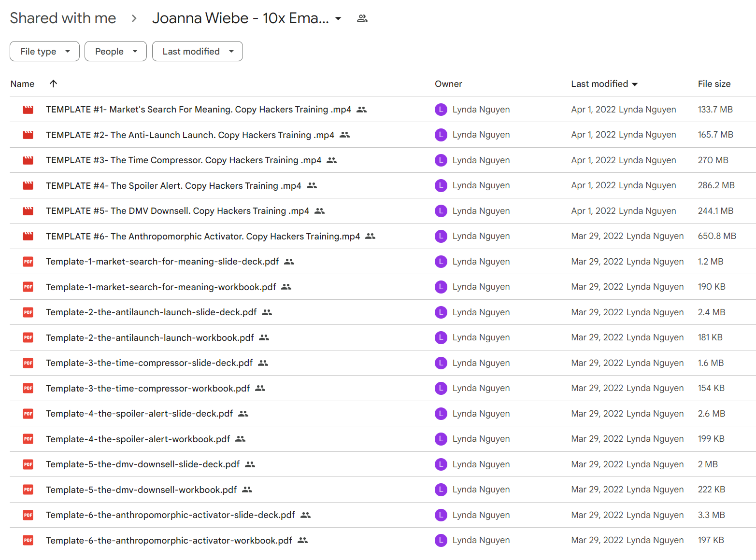Open Template-3-the-time-compressor-slide-deck.pdf
The height and width of the screenshot is (560, 756).
pos(149,363)
